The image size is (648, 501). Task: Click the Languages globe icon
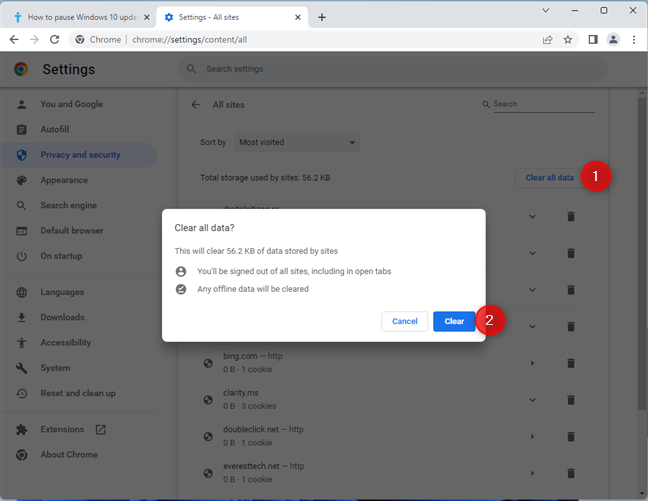coord(21,292)
